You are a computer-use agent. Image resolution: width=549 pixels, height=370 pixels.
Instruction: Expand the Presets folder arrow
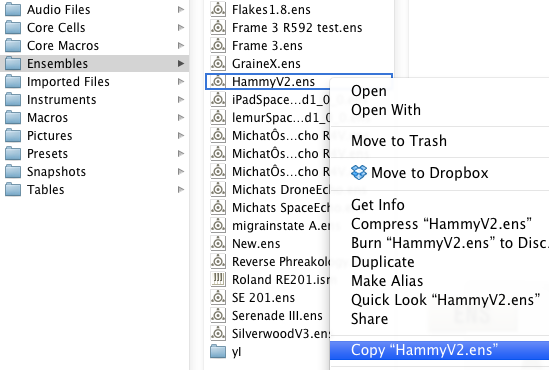coord(181,153)
